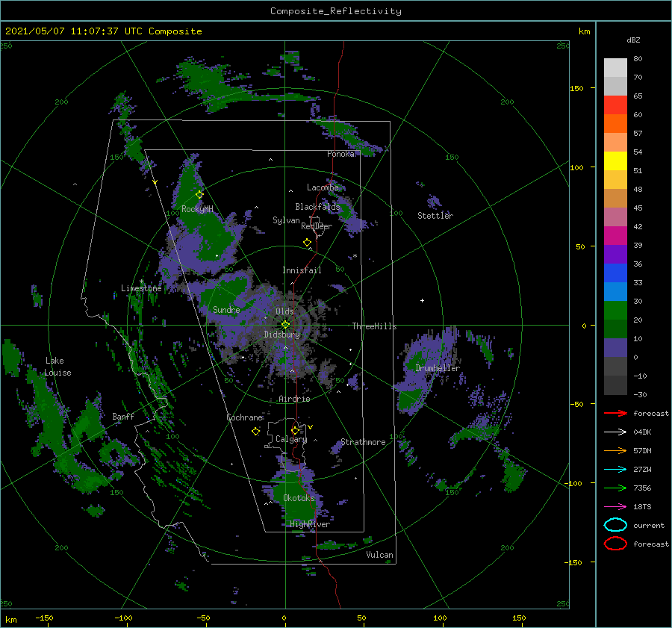Pick the lightest gray 80 dBZ swatch
Viewport: 672px width, 628px height.
(x=615, y=67)
